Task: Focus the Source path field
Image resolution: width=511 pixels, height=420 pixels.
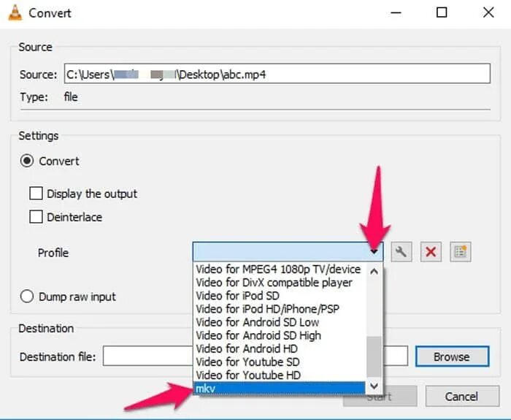Action: pyautogui.click(x=277, y=74)
